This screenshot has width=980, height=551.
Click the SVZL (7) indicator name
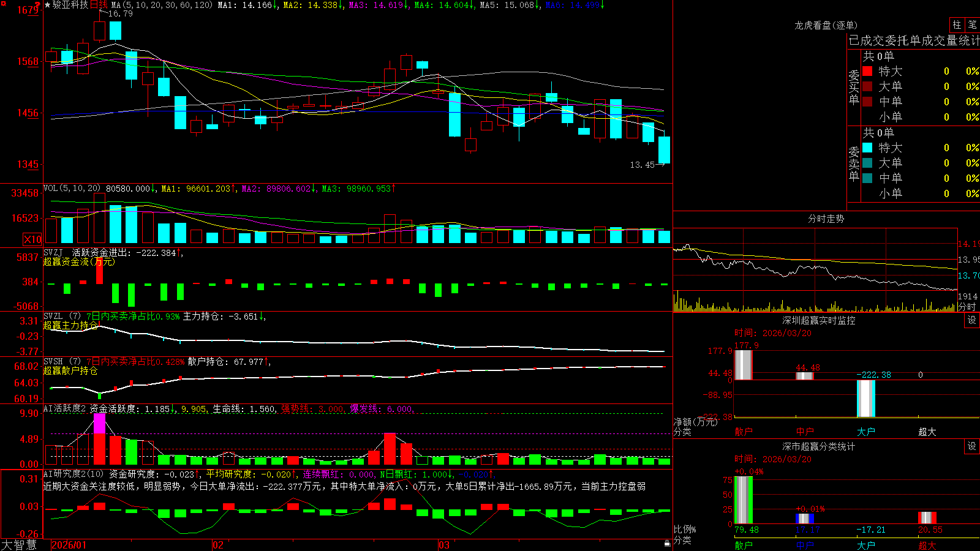point(62,317)
